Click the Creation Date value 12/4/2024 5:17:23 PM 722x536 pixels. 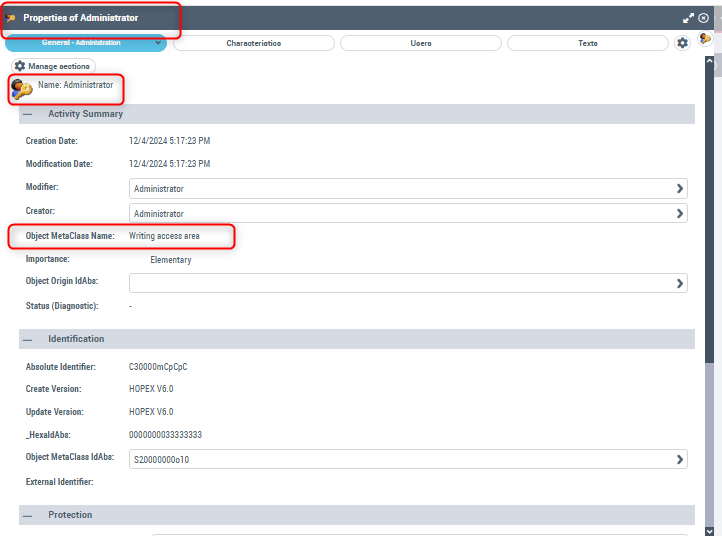pos(169,141)
